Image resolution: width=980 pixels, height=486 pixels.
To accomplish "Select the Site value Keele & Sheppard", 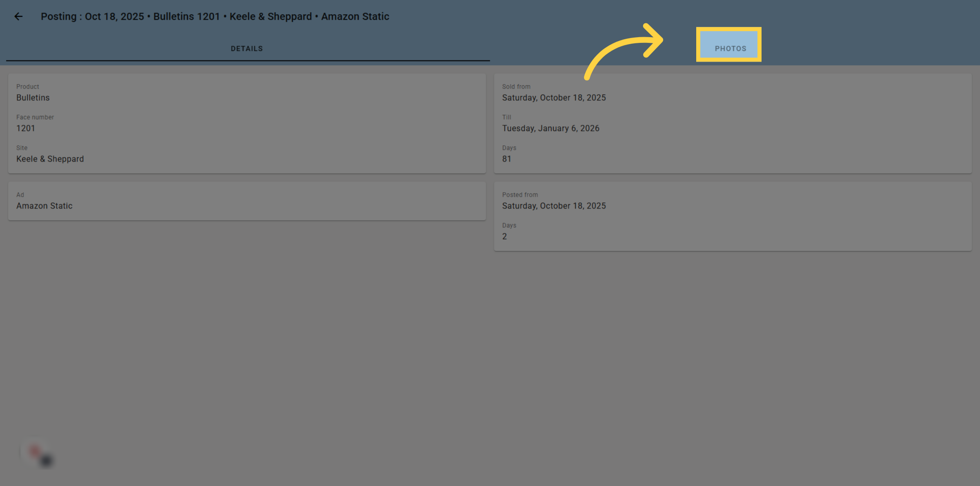I will (50, 159).
